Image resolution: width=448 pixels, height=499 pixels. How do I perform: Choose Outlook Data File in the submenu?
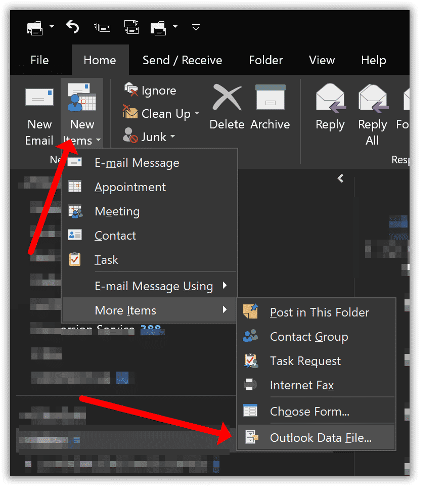(x=317, y=438)
